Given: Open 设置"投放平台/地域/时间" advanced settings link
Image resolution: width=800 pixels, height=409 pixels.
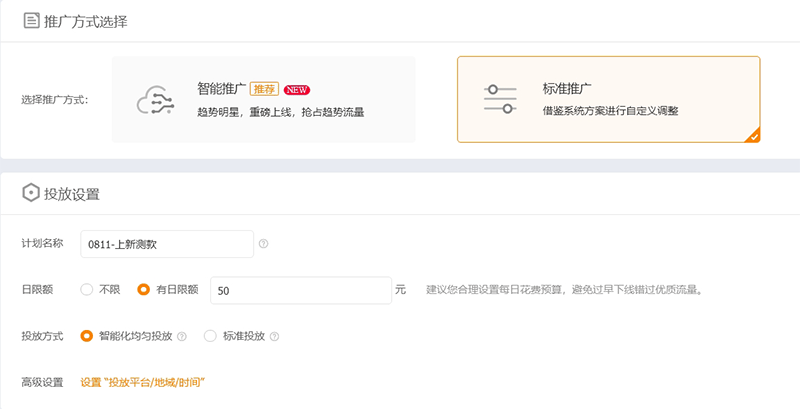Looking at the screenshot, I should pyautogui.click(x=143, y=382).
